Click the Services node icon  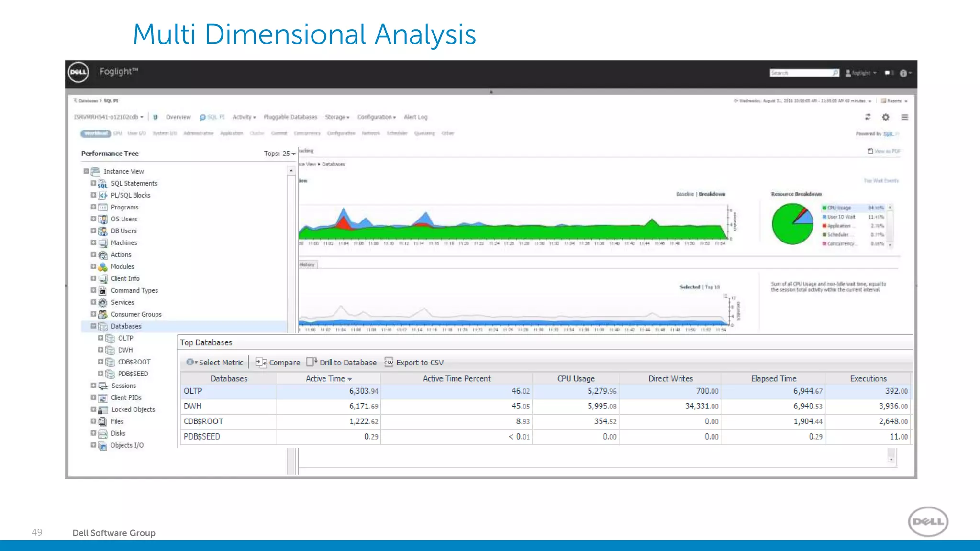coord(102,302)
